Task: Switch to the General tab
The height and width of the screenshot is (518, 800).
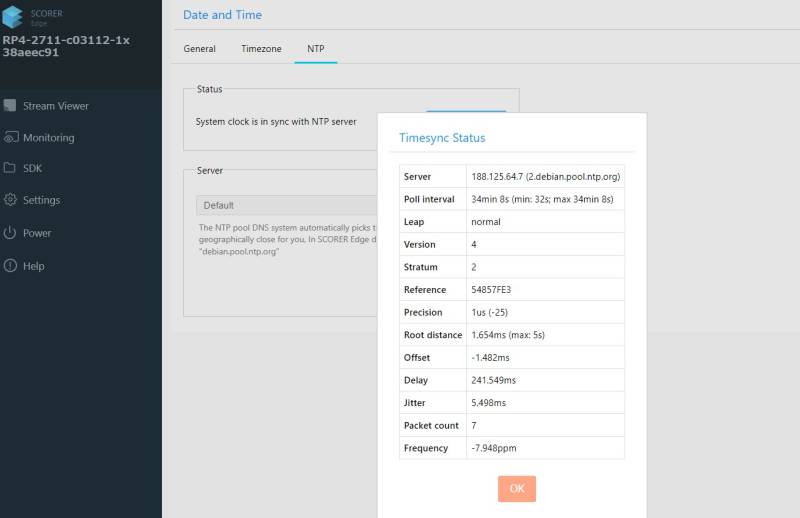Action: click(199, 48)
